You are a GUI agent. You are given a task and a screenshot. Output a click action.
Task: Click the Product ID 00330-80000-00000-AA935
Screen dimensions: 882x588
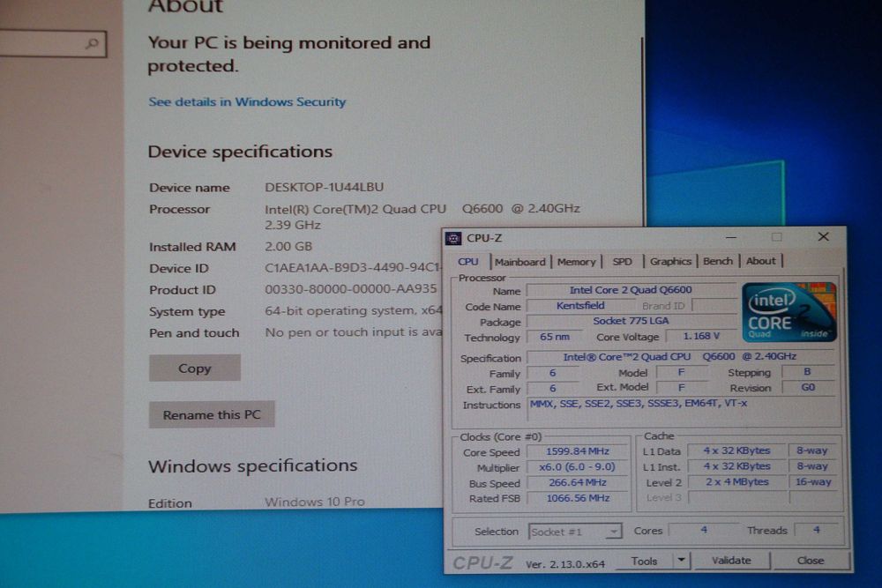click(350, 289)
